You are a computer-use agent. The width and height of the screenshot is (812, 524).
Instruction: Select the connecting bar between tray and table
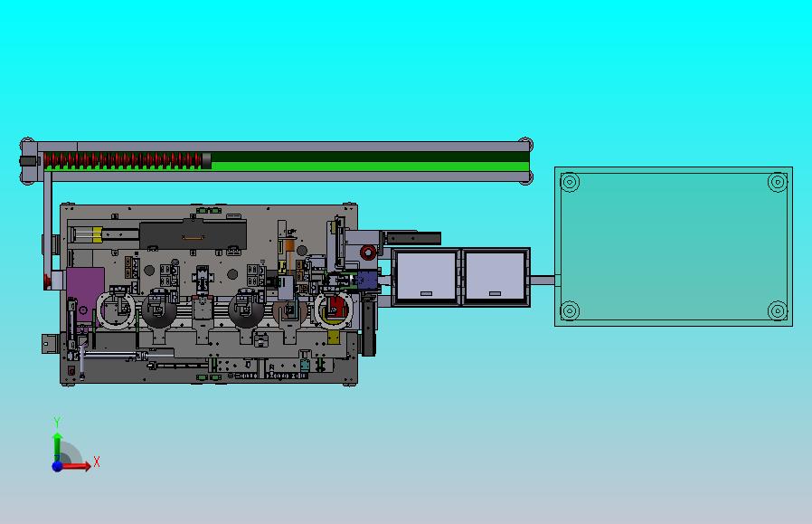[543, 281]
